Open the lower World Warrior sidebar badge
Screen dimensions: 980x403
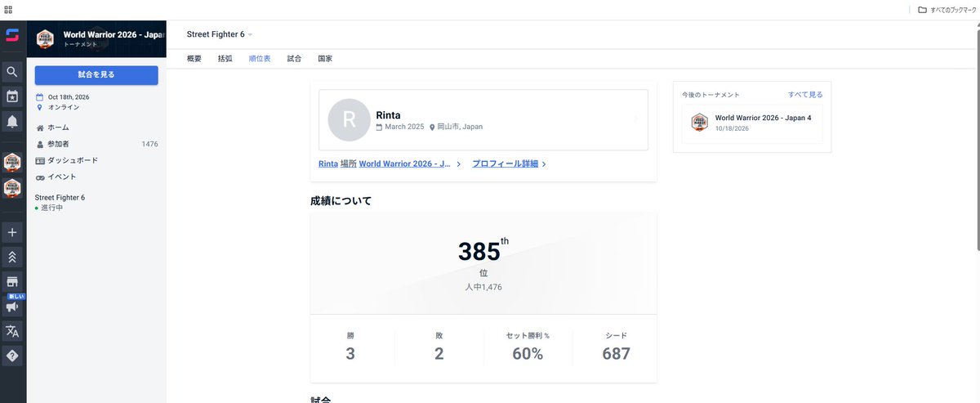tap(12, 188)
